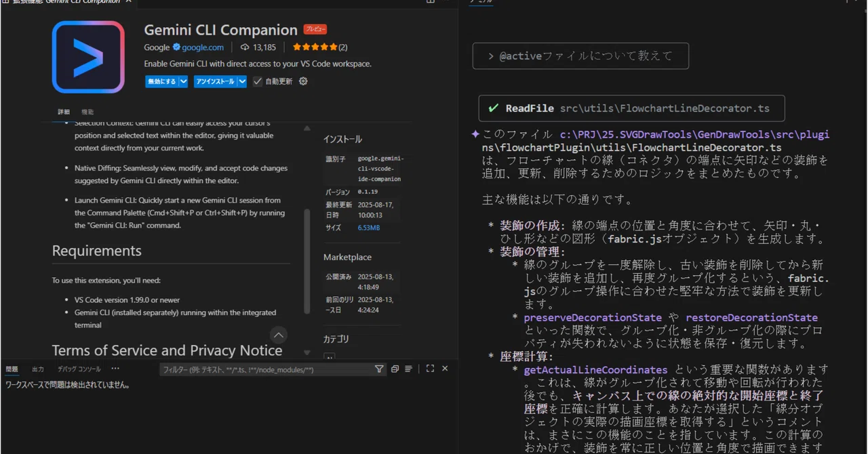
Task: Click the ReadFile src\utils\FlowchartLineDecorator.ts box
Action: point(632,108)
